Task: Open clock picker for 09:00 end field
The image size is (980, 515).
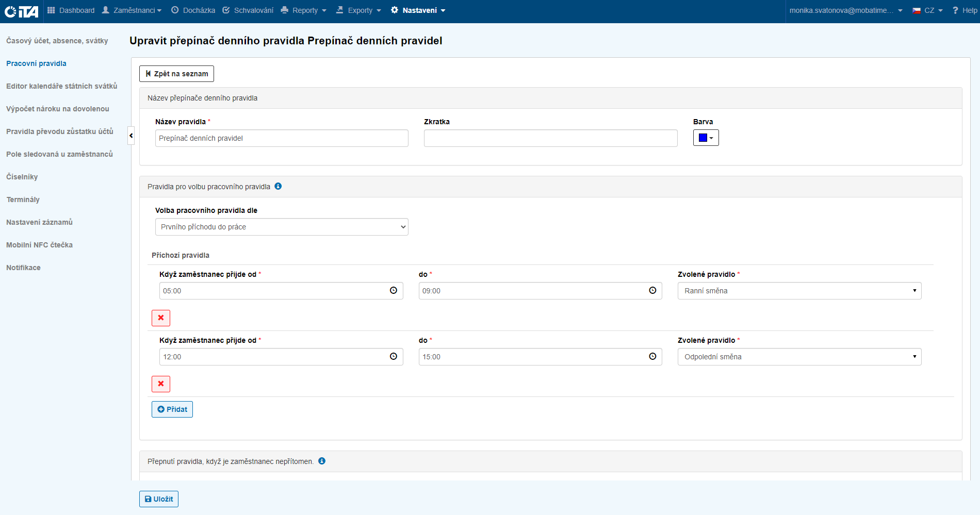Action: click(652, 291)
